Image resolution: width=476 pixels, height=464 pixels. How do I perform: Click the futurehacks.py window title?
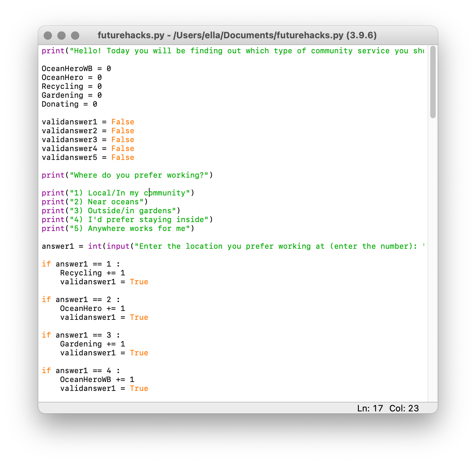237,36
